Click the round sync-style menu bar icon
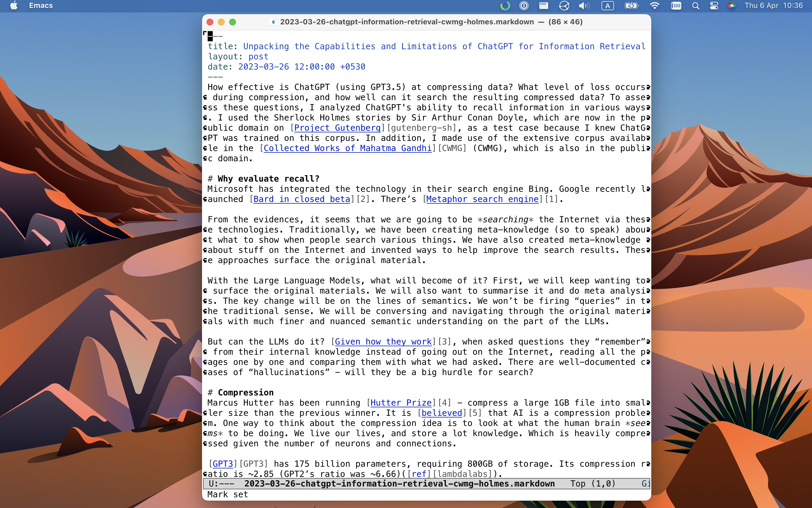Screen dimensions: 812x508 pyautogui.click(x=564, y=6)
